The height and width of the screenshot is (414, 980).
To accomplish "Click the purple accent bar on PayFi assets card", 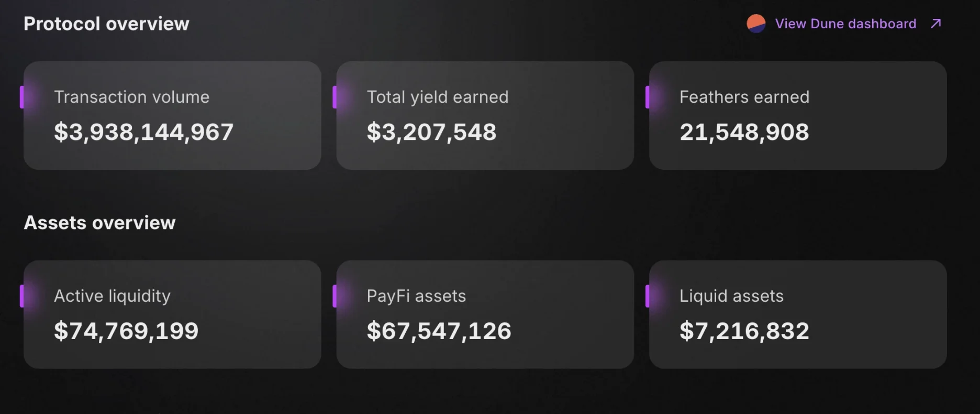I will click(336, 295).
